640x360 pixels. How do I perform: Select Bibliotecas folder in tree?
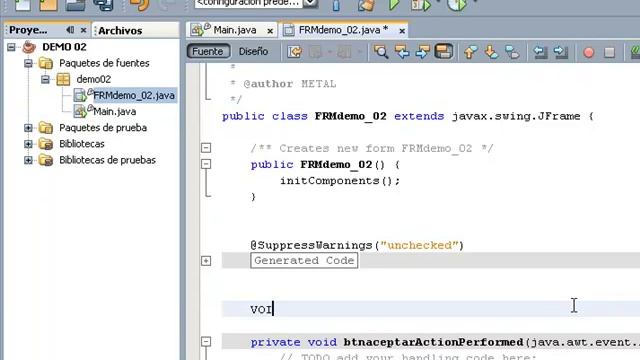tap(82, 144)
